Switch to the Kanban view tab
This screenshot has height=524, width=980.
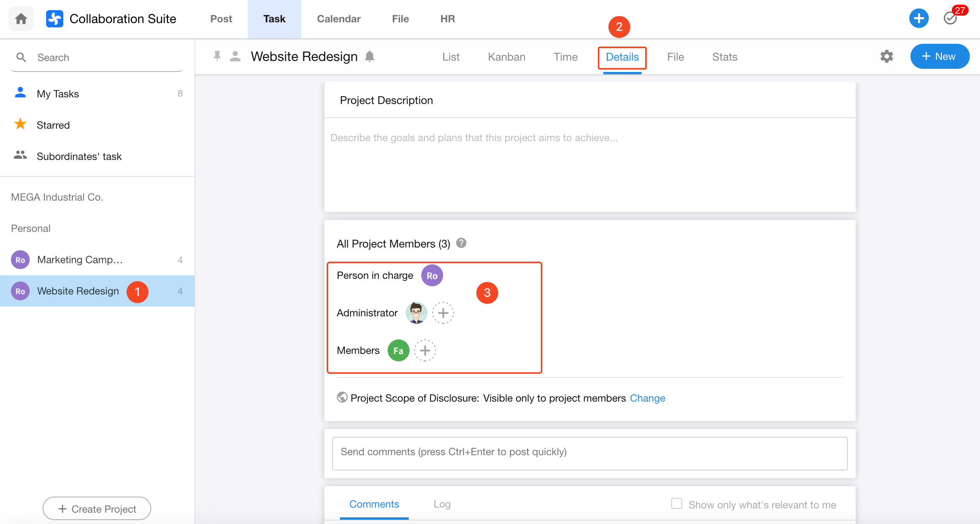(506, 57)
